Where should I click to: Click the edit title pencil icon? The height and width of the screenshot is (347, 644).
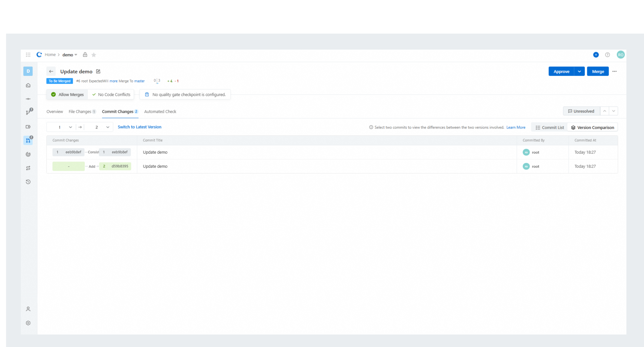click(x=98, y=72)
